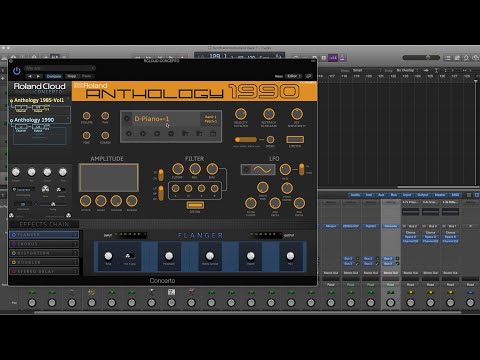
Task: Select the Master filter tab in mixer
Action: point(440,195)
